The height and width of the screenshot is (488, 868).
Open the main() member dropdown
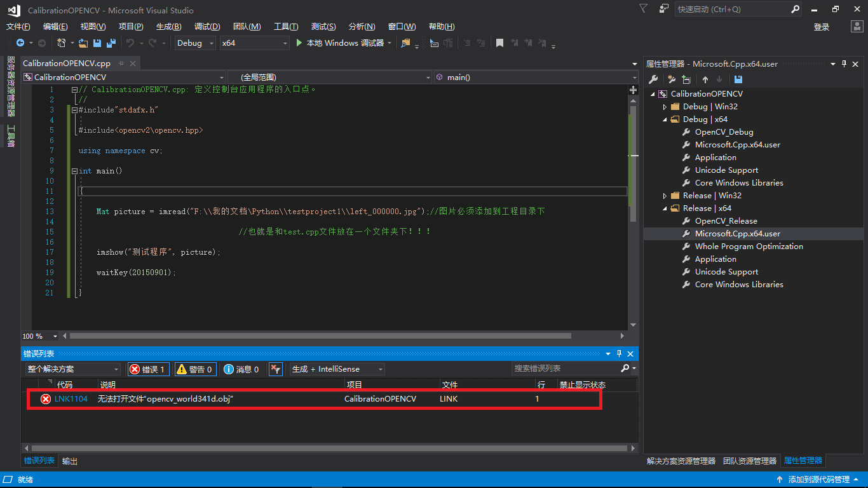coord(536,77)
